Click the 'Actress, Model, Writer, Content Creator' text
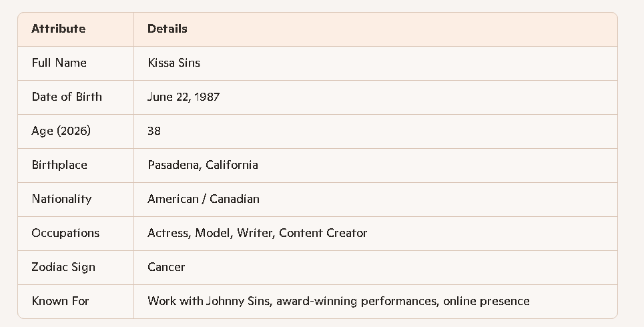 point(258,233)
